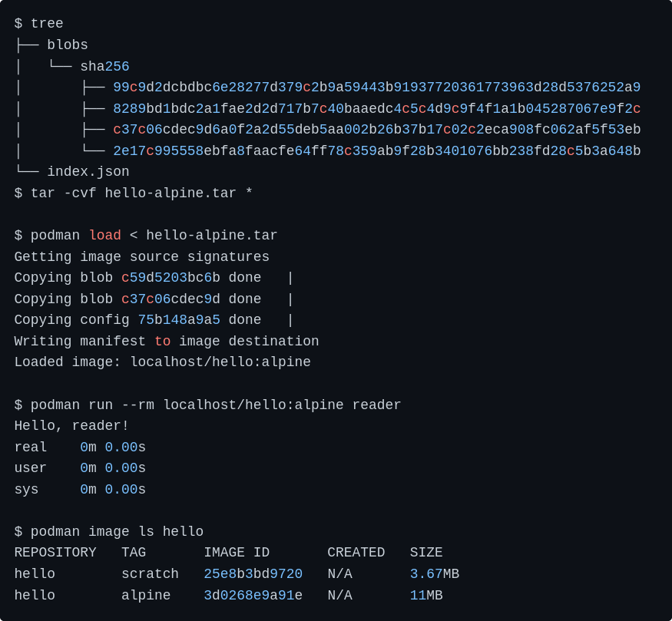Click the index.json file entry
The height and width of the screenshot is (621, 672).
[88, 172]
